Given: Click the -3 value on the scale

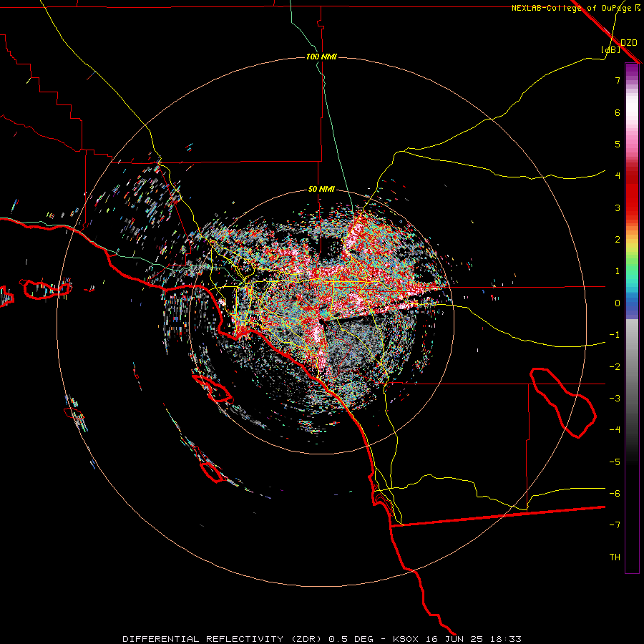Looking at the screenshot, I should click(615, 399).
